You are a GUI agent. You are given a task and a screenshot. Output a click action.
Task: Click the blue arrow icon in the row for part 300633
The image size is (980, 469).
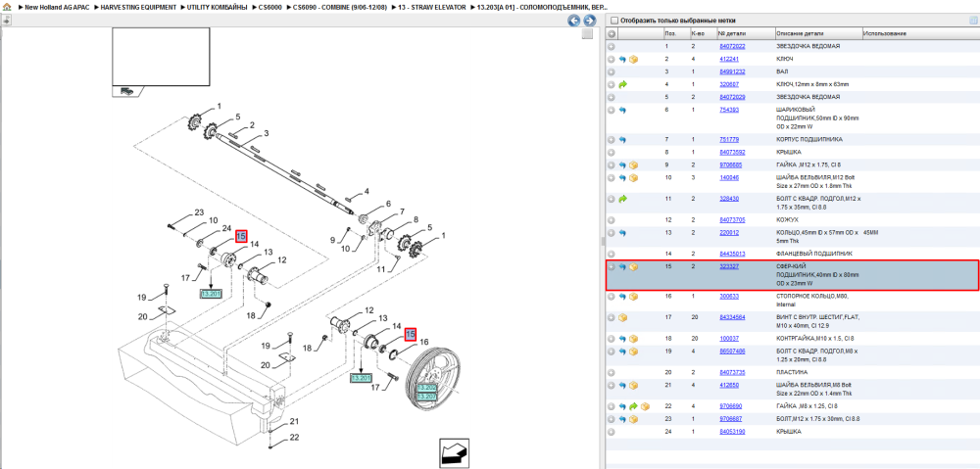(622, 297)
